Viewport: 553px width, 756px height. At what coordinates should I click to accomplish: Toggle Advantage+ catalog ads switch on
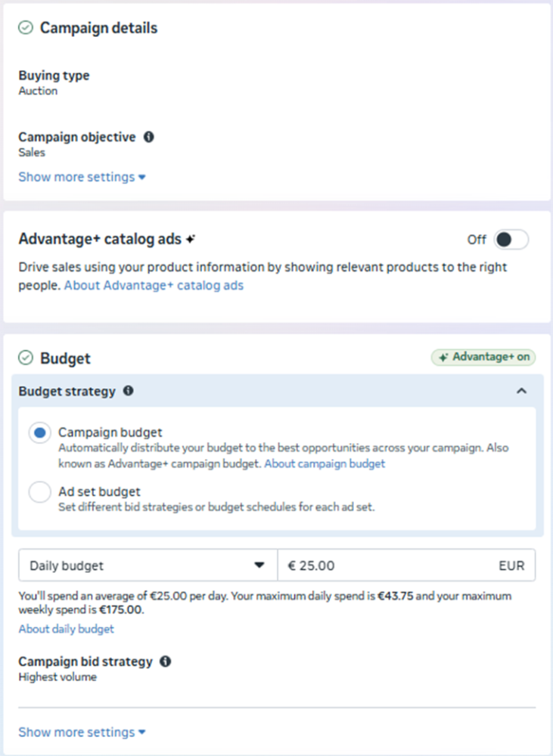(511, 240)
